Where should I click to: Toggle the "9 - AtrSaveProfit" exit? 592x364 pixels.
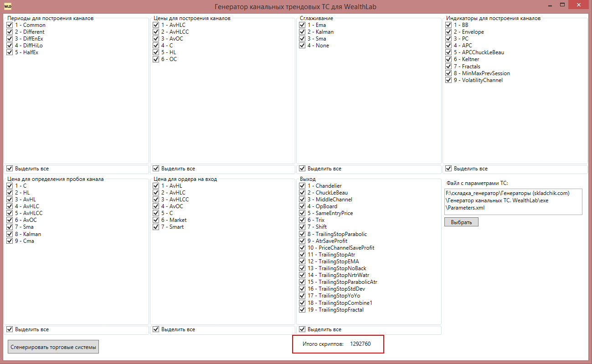302,241
